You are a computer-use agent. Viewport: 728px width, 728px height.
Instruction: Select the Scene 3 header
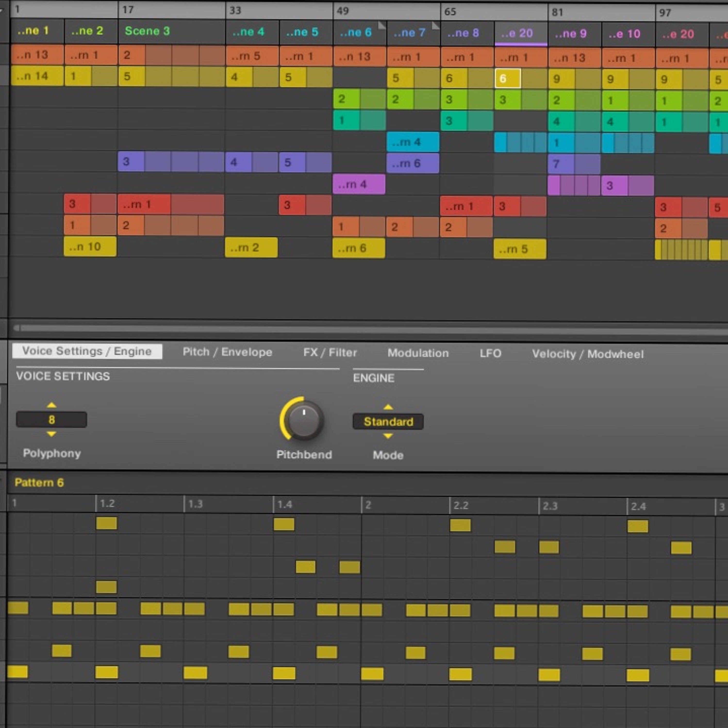(172, 31)
